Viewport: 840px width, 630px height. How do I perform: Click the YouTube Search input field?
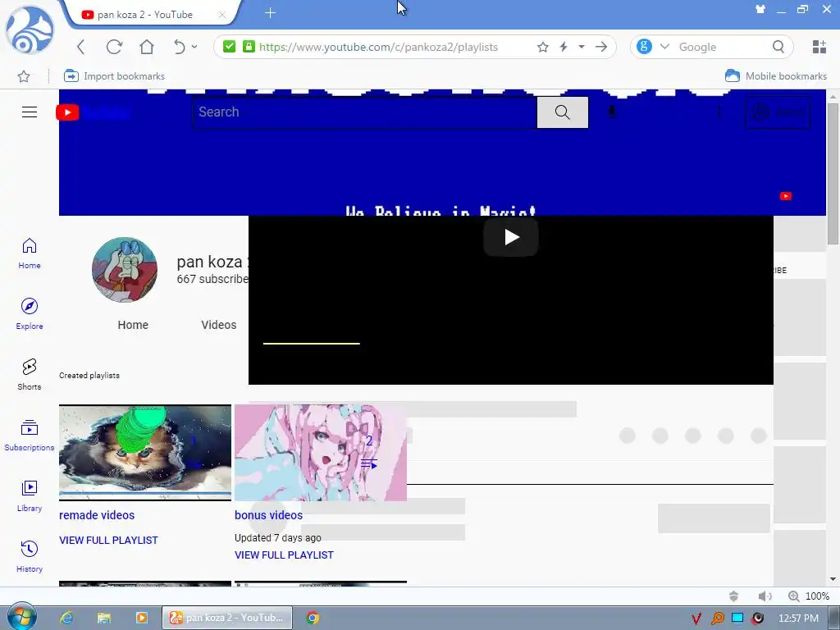pos(365,112)
